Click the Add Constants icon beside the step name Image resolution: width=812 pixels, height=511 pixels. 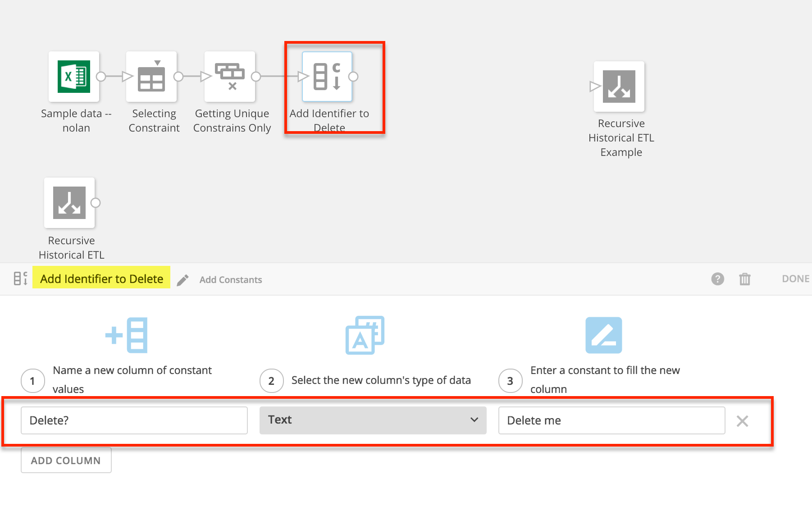point(20,278)
